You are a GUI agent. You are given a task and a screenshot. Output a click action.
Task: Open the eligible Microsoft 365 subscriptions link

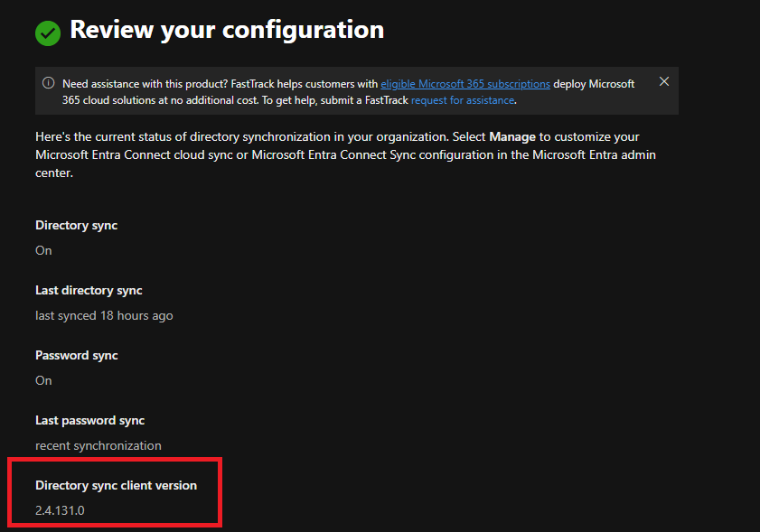tap(464, 84)
